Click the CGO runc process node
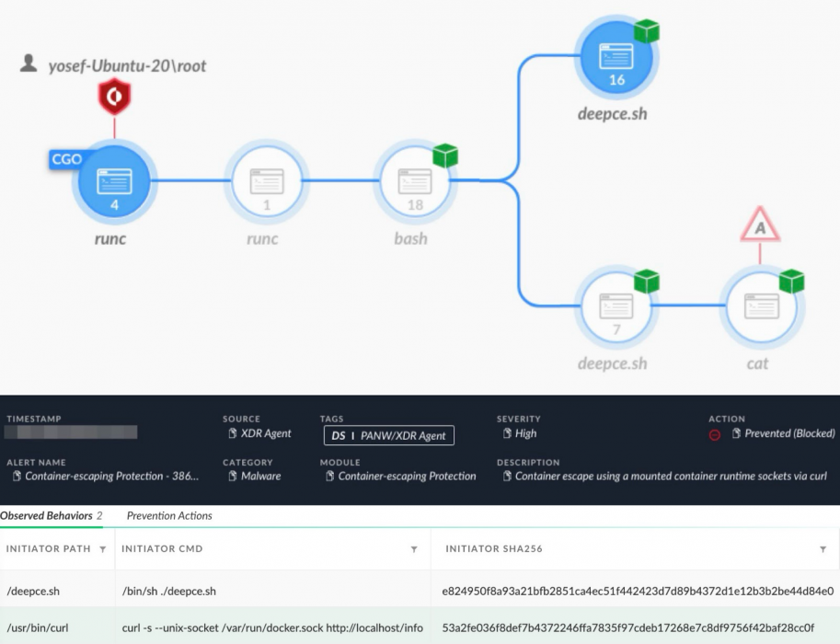The height and width of the screenshot is (644, 840). point(115,180)
